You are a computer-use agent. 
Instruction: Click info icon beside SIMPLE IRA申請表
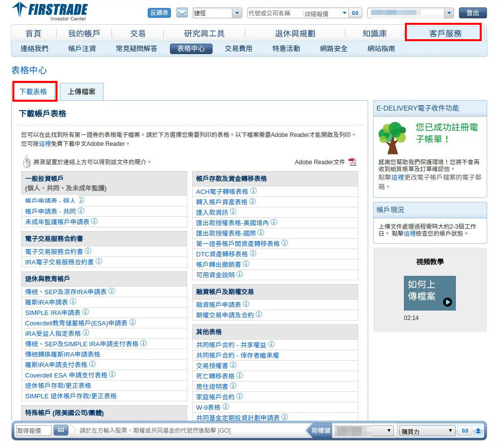point(86,312)
